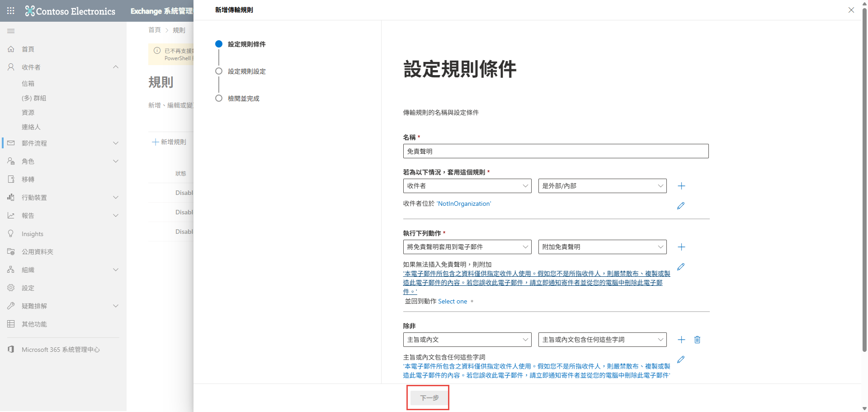Click the 報告 chart icon
Image resolution: width=868 pixels, height=412 pixels.
click(11, 215)
